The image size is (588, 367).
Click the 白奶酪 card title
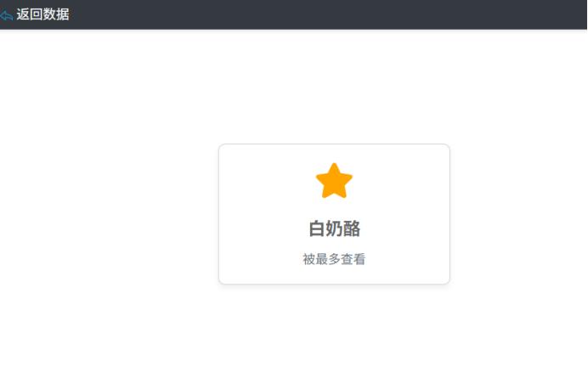pyautogui.click(x=334, y=229)
